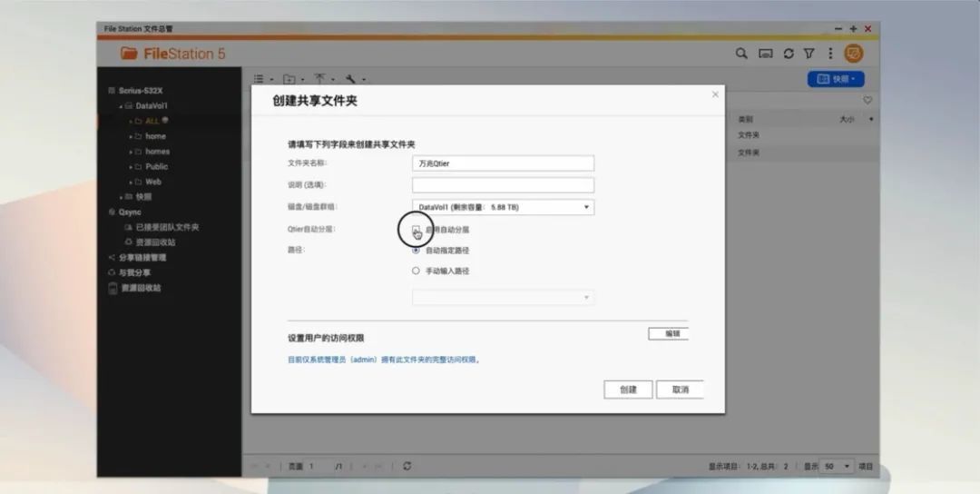980x494 pixels.
Task: Expand the 快照 tree node
Action: (122, 197)
